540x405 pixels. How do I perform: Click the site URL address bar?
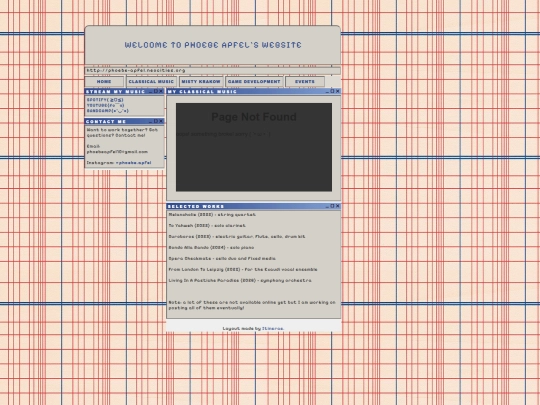coord(212,71)
